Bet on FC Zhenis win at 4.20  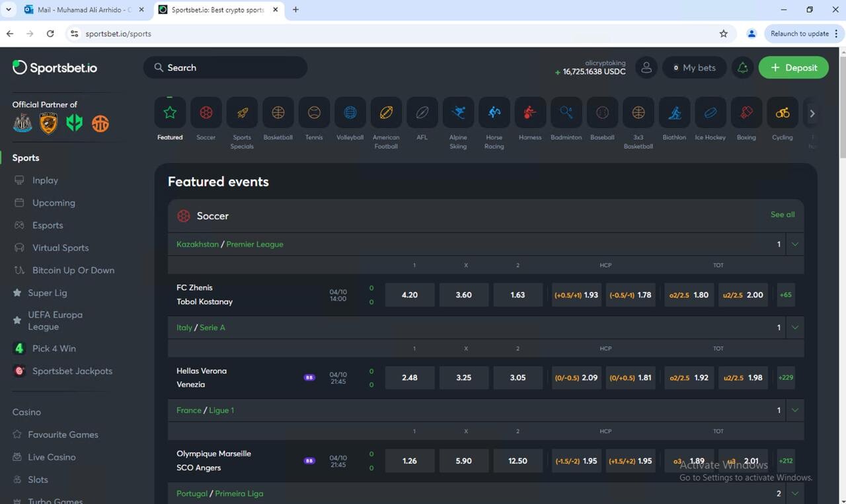(410, 295)
